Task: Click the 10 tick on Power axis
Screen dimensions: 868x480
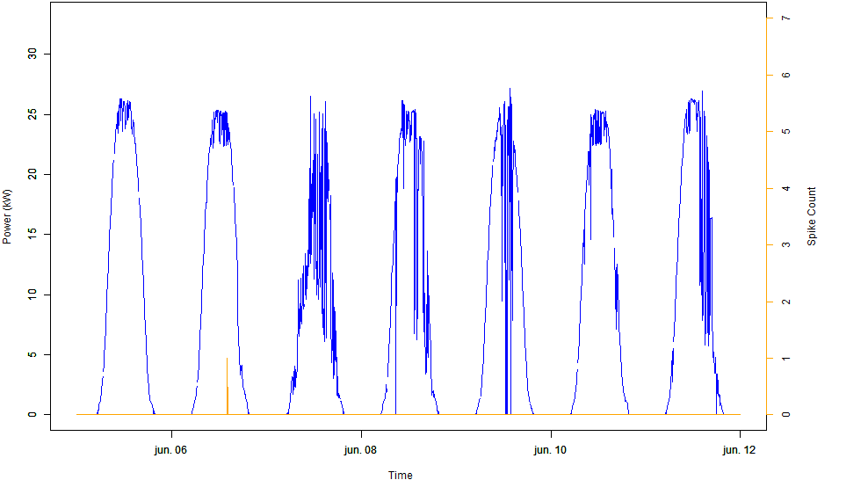Action: point(34,295)
